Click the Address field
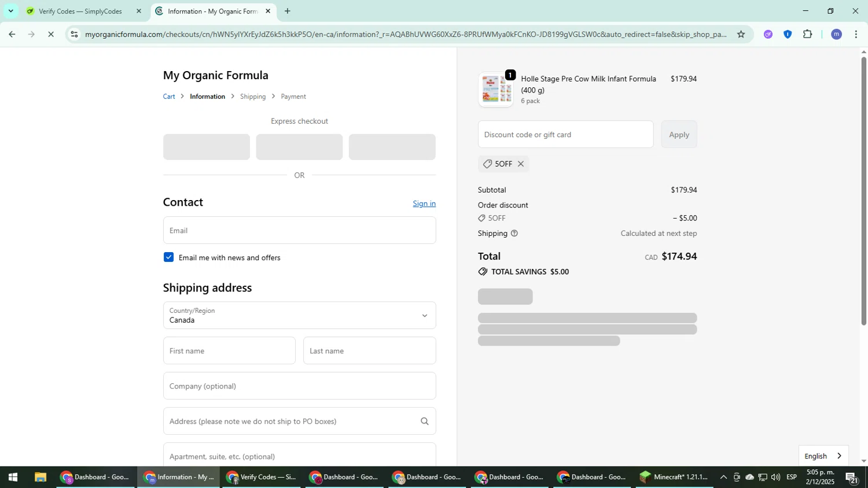 [x=299, y=422]
